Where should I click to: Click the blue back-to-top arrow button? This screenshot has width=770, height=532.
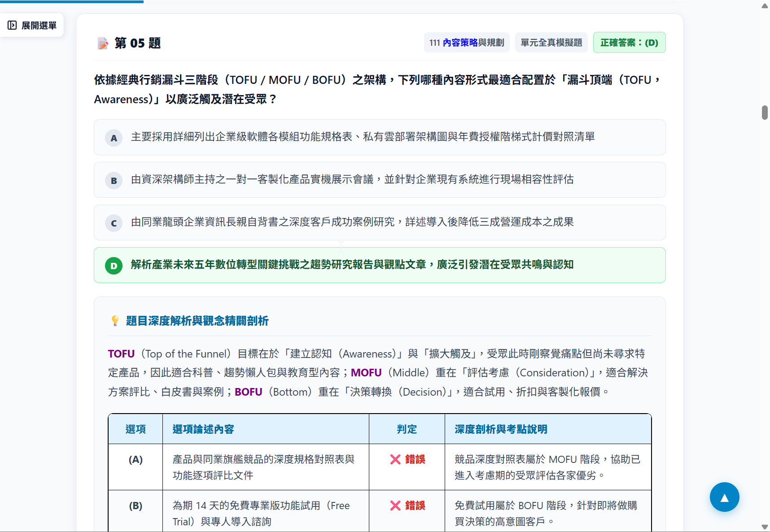[x=724, y=497]
